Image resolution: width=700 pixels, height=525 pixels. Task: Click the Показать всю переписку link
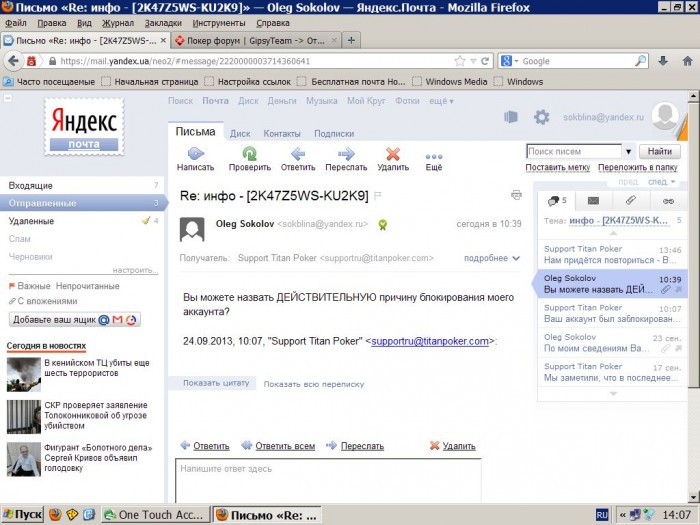(x=314, y=384)
